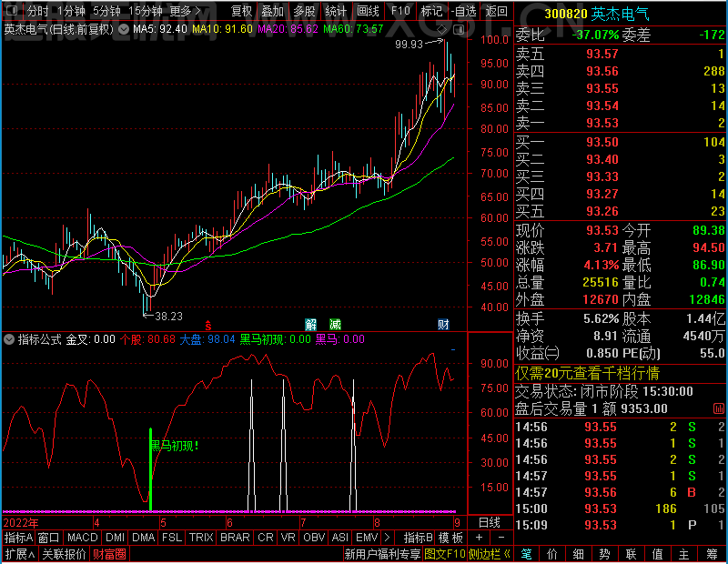The width and height of the screenshot is (728, 564).
Task: Select the FSL indicator
Action: click(x=172, y=538)
